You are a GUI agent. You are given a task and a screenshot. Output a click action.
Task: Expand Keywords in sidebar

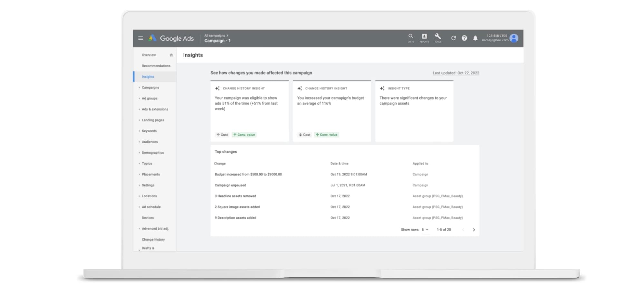tap(149, 131)
